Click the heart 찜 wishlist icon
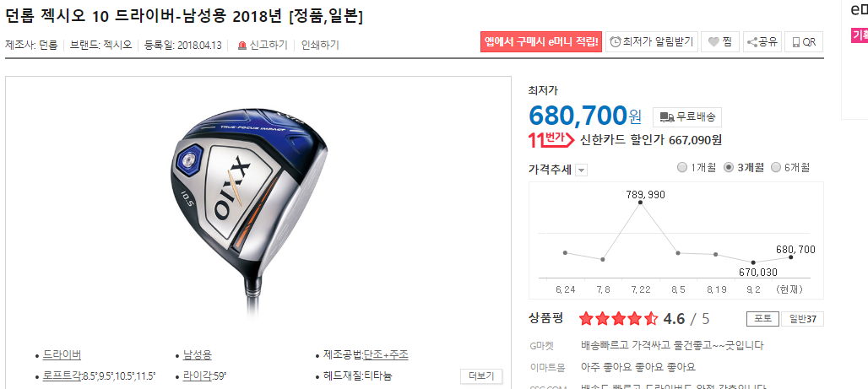This screenshot has height=389, width=868. click(713, 42)
